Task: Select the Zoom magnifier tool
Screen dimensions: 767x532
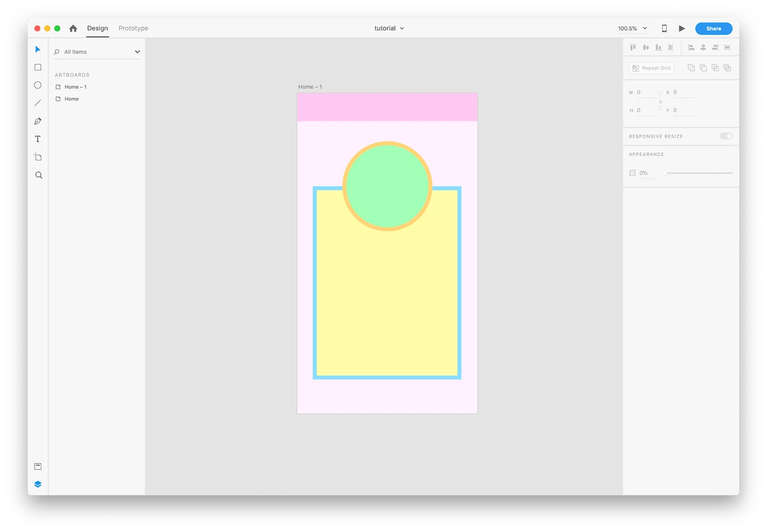Action: [39, 175]
